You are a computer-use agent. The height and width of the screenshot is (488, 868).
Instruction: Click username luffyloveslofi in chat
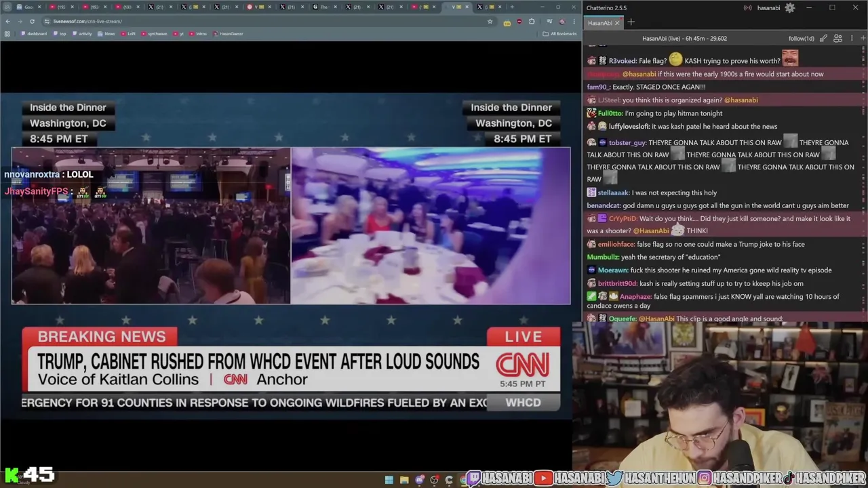tap(629, 127)
